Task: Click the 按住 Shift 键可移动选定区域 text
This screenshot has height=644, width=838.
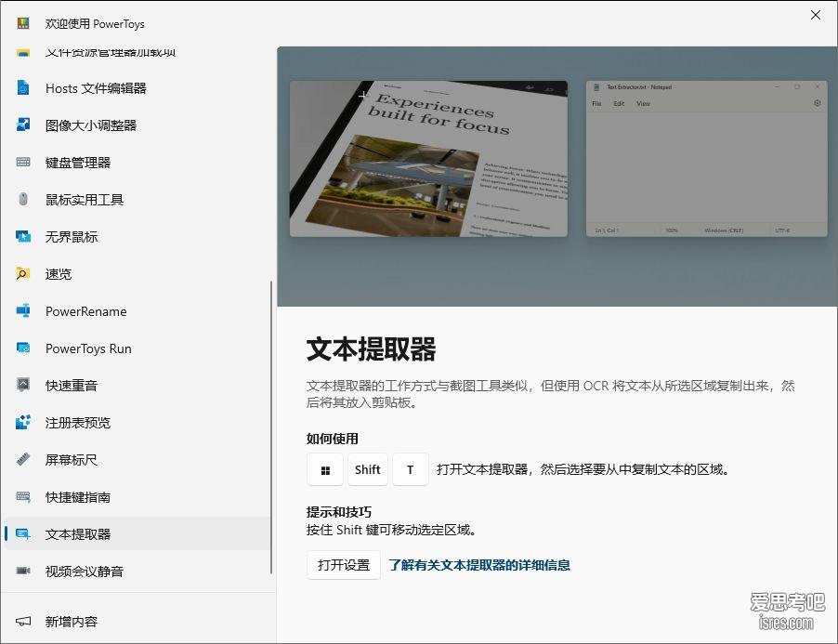Action: (x=391, y=530)
